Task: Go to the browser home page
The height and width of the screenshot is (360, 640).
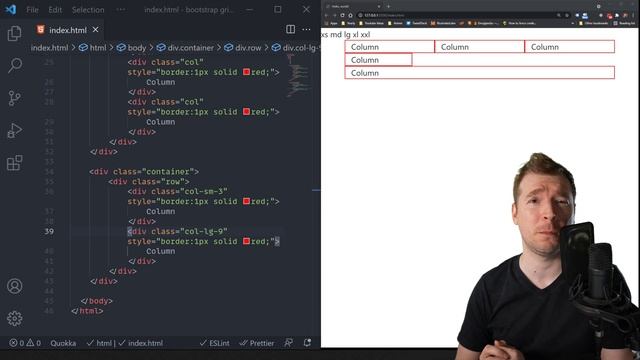Action: tap(350, 15)
